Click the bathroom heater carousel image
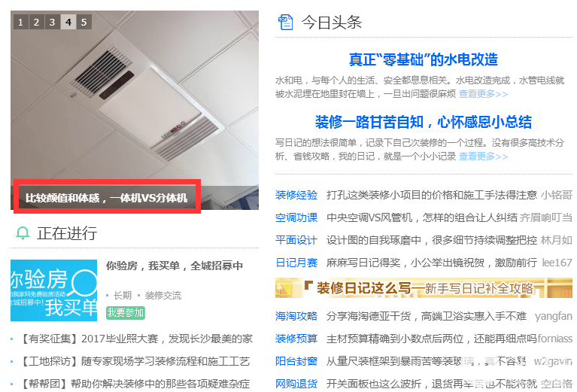577x392 pixels. (135, 99)
